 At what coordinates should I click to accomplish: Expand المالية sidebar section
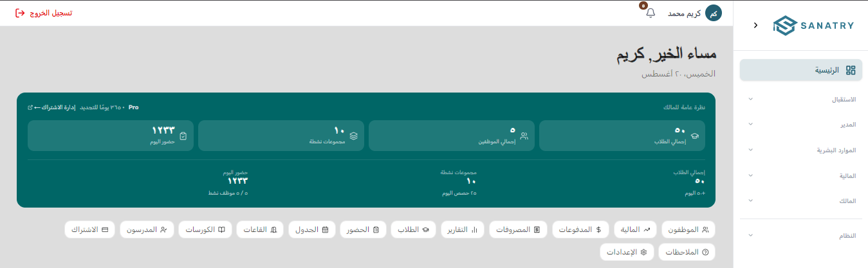(x=800, y=175)
